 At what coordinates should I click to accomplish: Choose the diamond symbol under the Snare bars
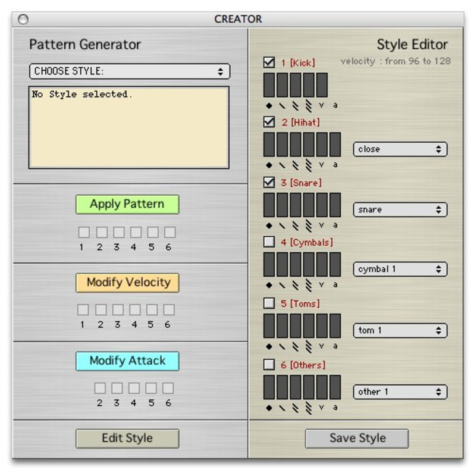tap(269, 226)
